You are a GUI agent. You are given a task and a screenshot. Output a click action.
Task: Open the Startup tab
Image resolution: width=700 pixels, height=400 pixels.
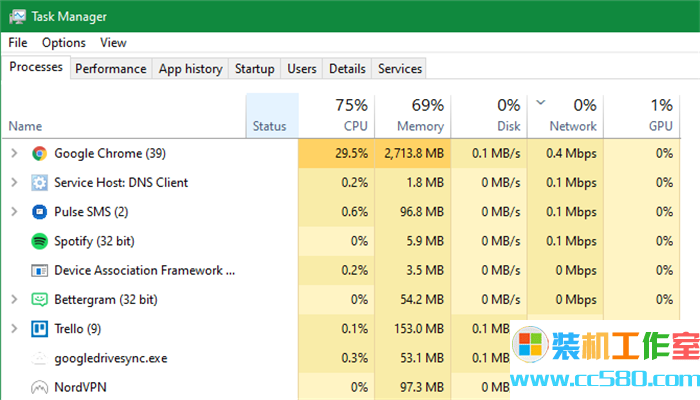point(254,69)
